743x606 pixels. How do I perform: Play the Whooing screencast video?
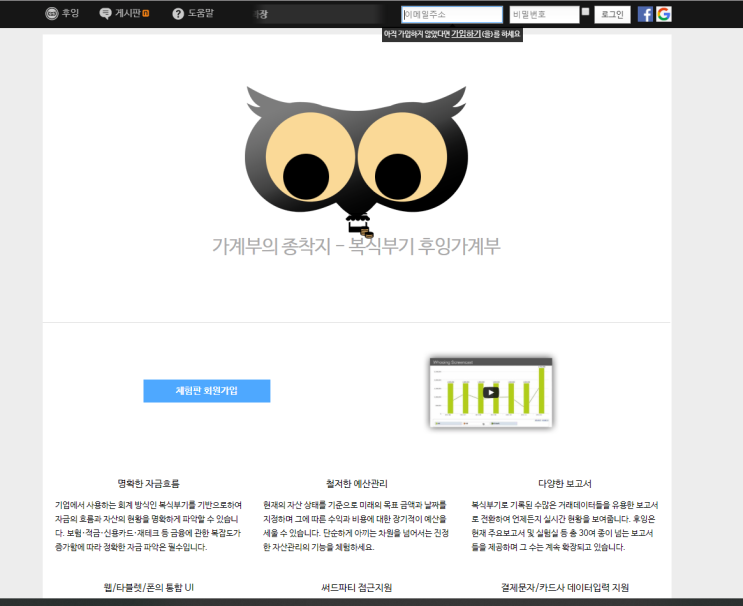[x=491, y=392]
